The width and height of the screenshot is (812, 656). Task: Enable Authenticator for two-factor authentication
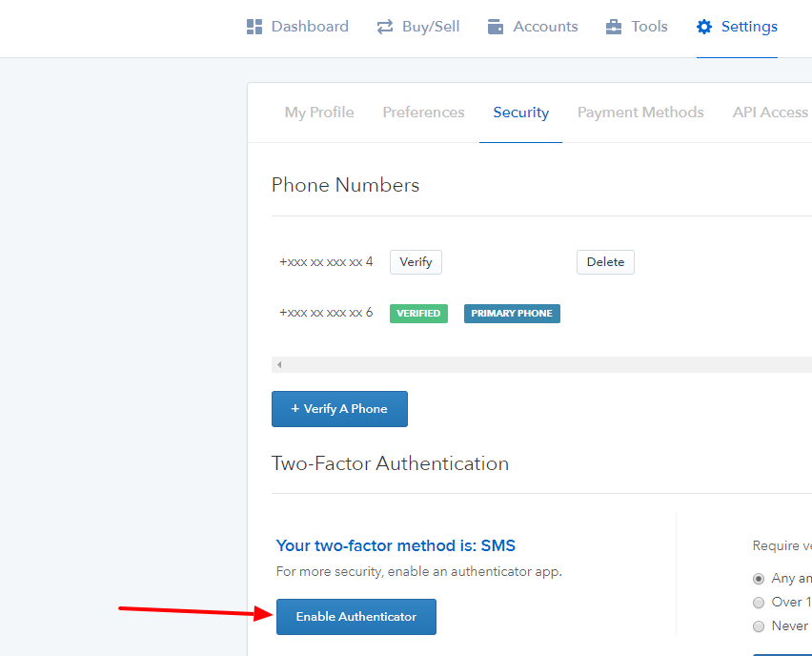tap(355, 616)
